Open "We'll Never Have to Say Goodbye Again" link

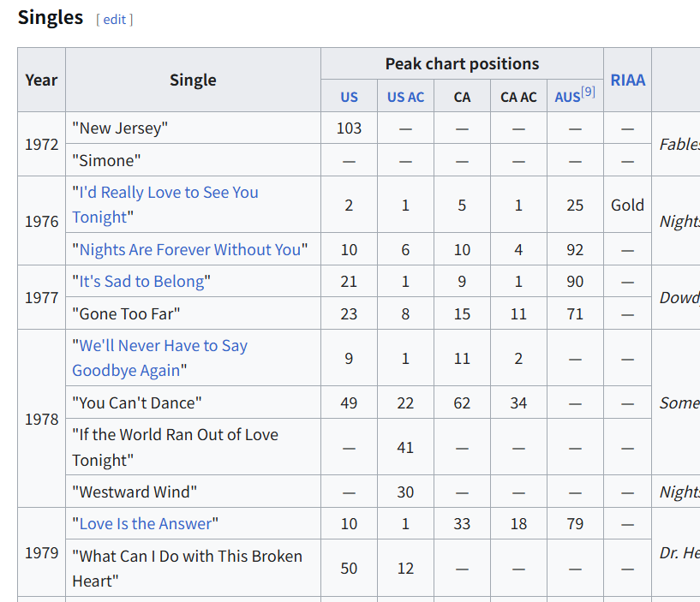click(x=160, y=358)
